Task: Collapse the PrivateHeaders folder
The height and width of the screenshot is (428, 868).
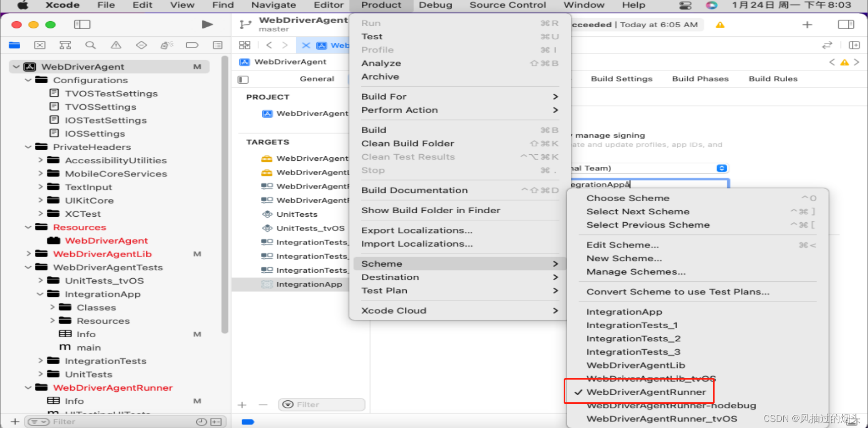Action: coord(28,147)
